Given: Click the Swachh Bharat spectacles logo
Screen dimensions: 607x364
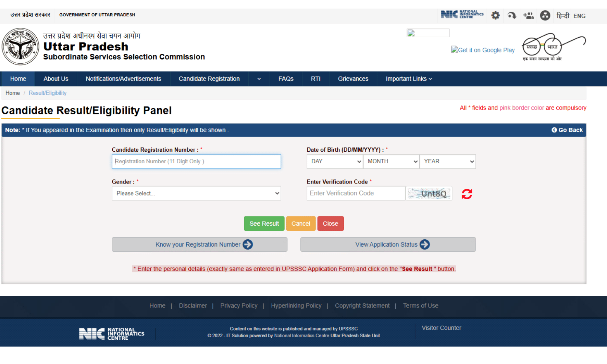Looking at the screenshot, I should click(554, 47).
